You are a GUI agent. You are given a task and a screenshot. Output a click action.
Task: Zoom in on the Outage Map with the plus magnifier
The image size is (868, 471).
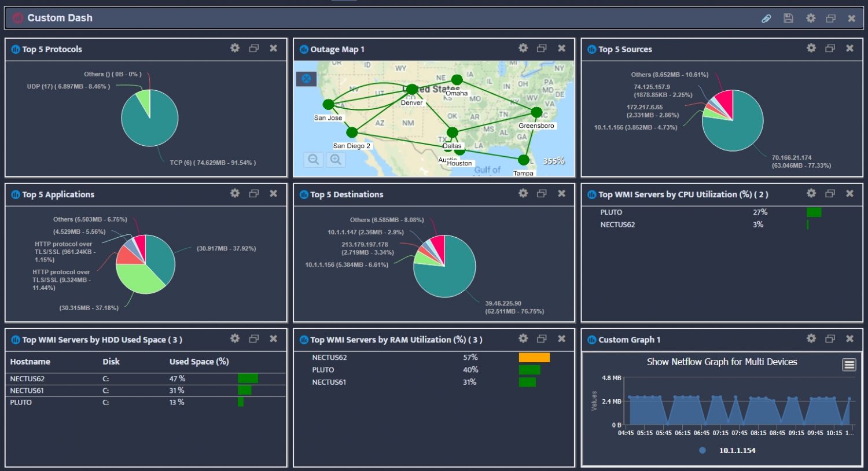coord(336,160)
